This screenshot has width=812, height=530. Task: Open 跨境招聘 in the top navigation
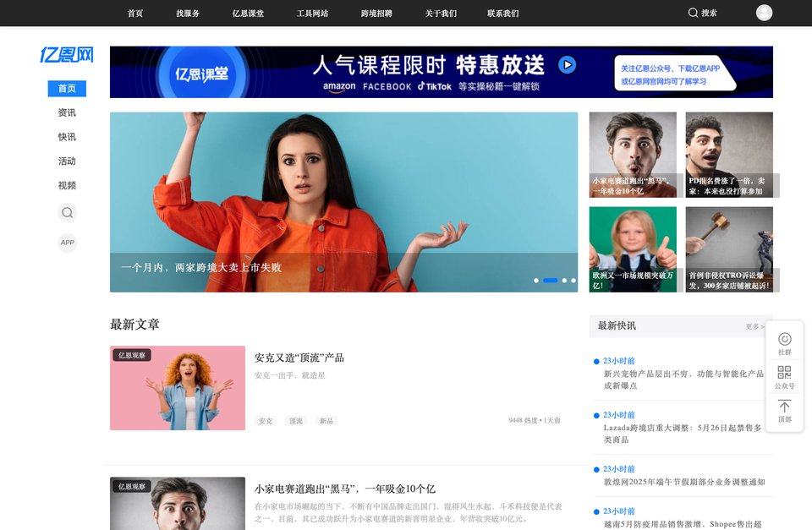coord(376,14)
